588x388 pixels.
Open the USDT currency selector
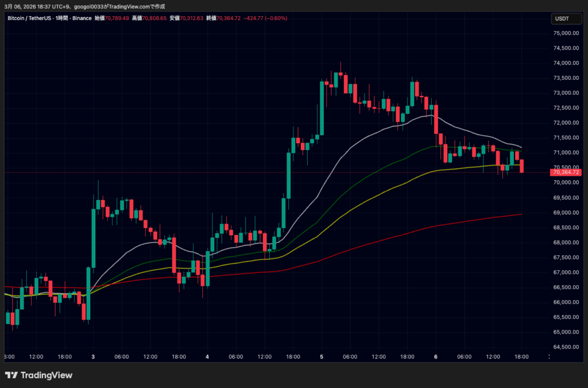pyautogui.click(x=561, y=18)
